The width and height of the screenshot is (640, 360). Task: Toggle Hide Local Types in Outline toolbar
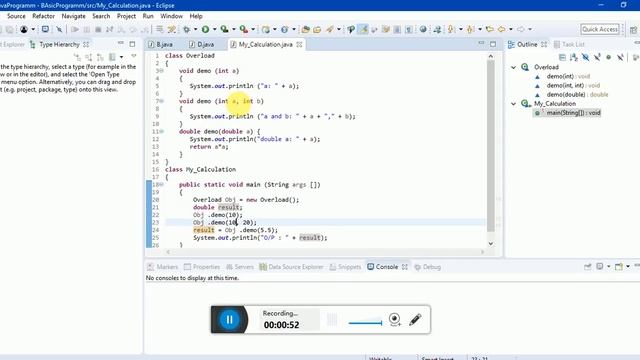(620, 57)
